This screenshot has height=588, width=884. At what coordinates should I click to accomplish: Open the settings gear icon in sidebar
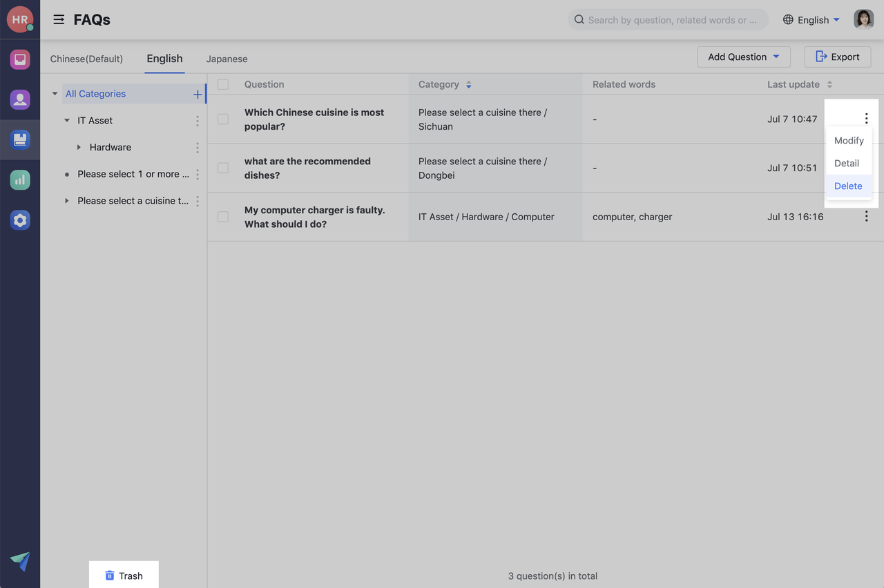tap(20, 220)
